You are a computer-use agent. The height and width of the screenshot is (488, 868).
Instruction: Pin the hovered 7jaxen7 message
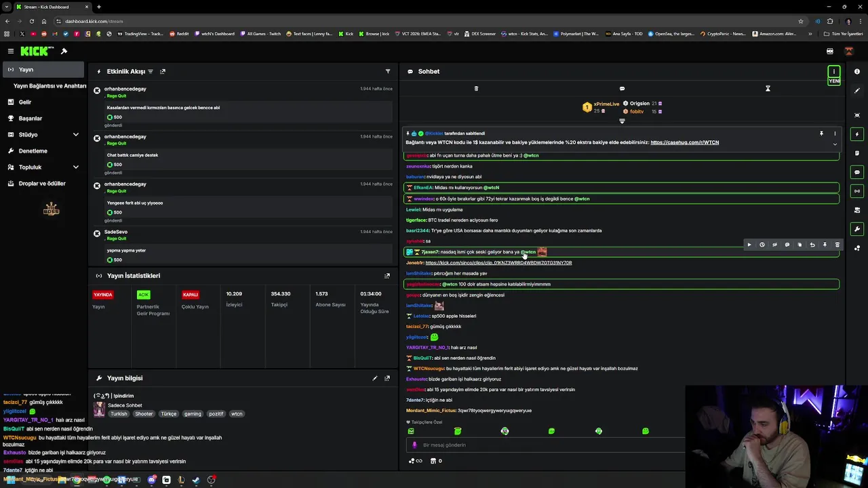pos(825,245)
